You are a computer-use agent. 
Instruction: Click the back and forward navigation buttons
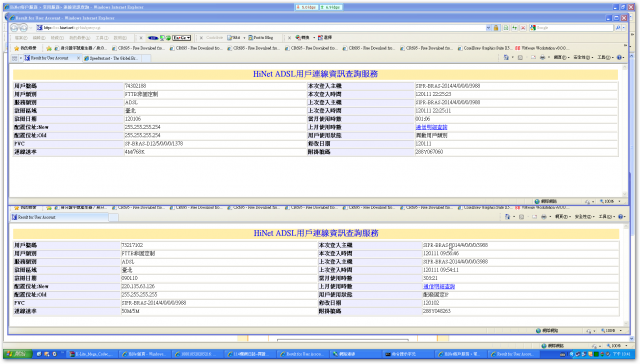coord(19,28)
